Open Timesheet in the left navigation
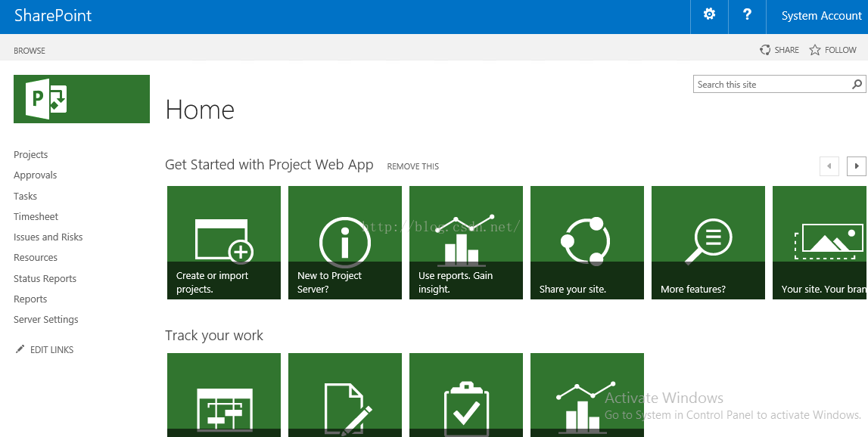This screenshot has height=437, width=868. 36,216
